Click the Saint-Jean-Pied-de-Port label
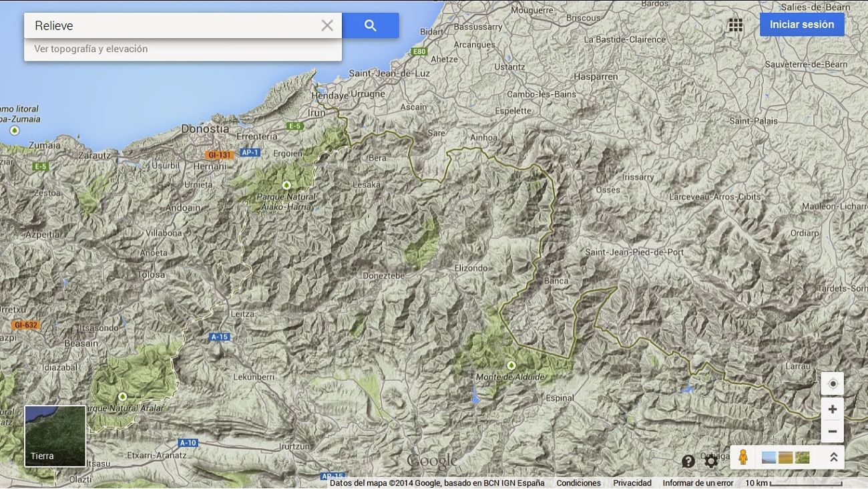 [x=634, y=252]
